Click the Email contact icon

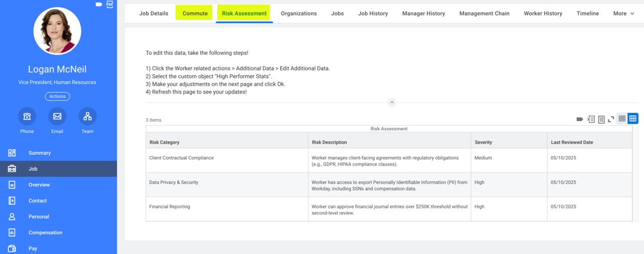tap(57, 116)
